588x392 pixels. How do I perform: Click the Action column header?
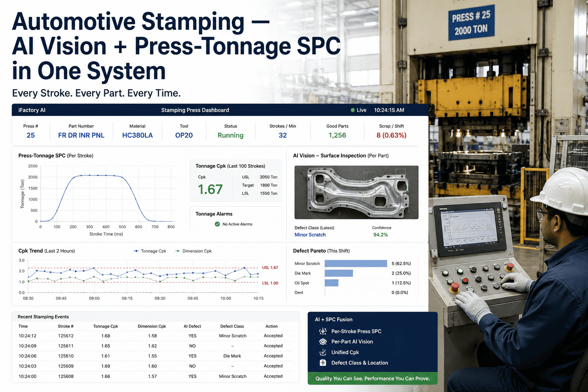pos(271,327)
